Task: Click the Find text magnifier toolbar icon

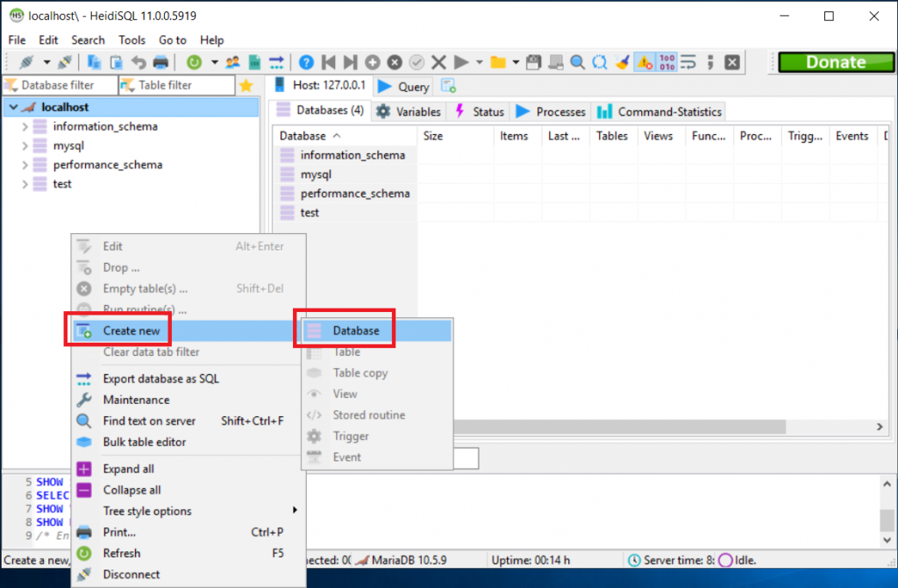Action: pyautogui.click(x=577, y=62)
